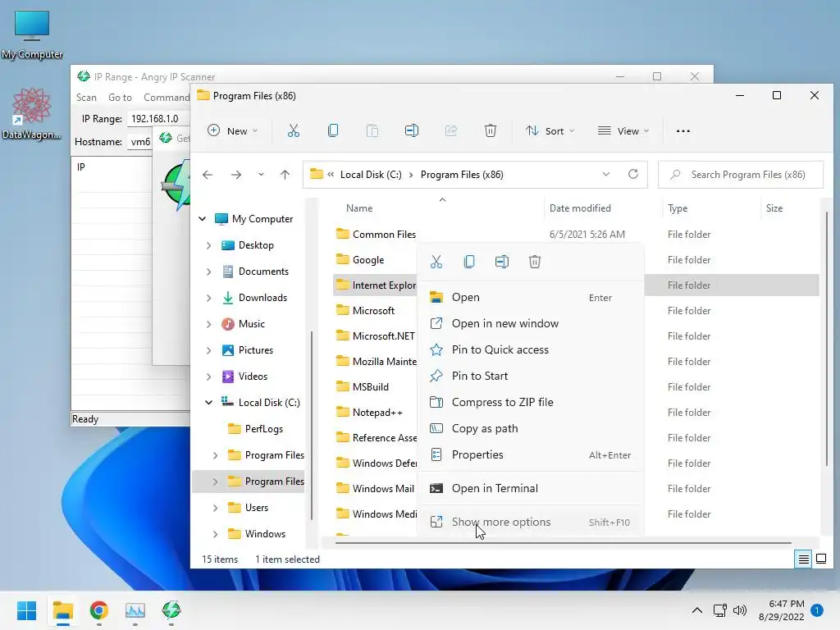Click the Cut icon in the context menu
The image size is (840, 630).
tap(436, 262)
